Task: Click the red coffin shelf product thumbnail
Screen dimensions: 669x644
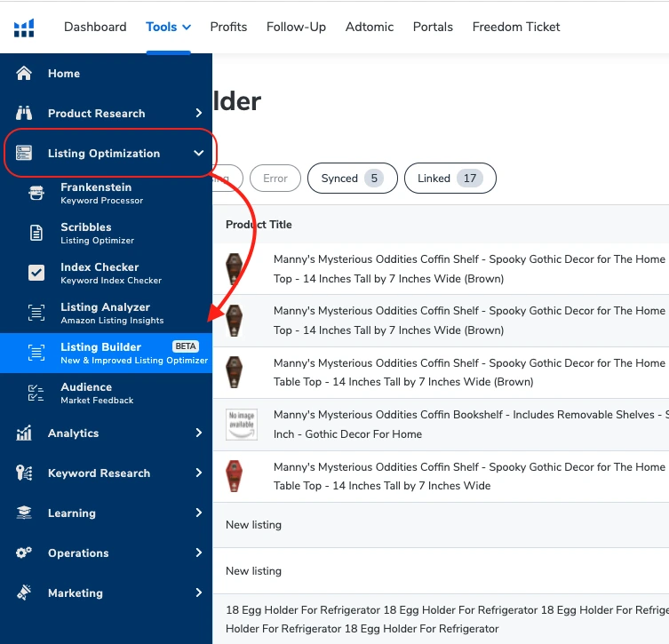Action: pyautogui.click(x=234, y=476)
